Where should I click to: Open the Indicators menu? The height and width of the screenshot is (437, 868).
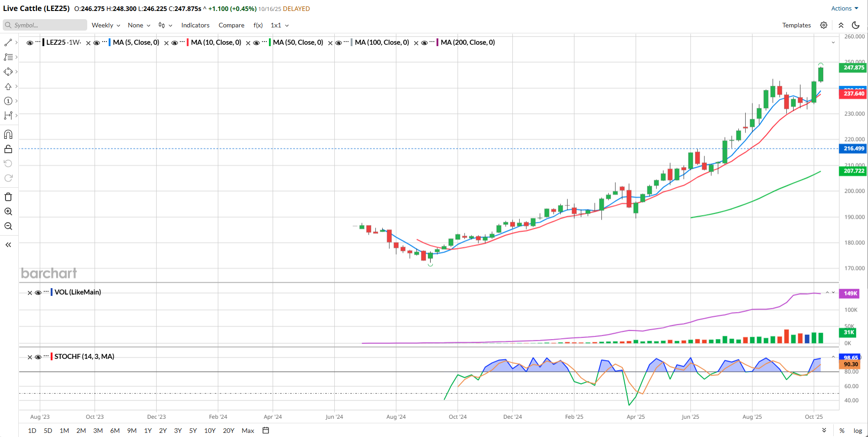click(195, 25)
